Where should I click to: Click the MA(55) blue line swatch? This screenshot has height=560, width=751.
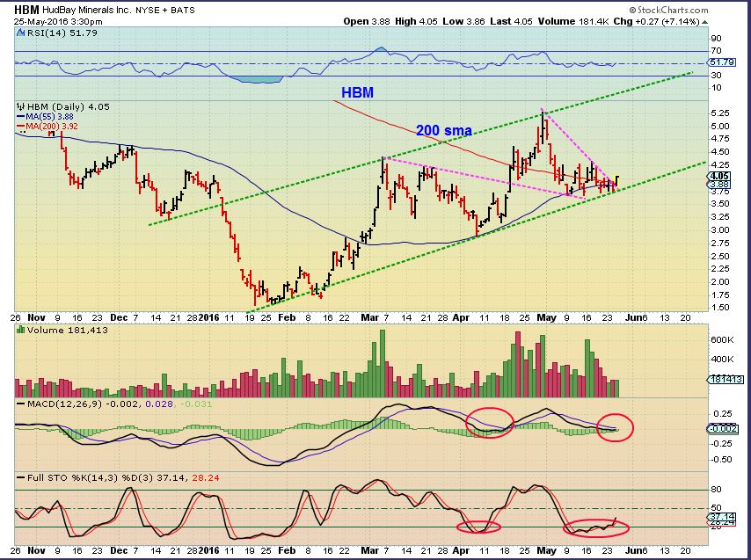20,117
